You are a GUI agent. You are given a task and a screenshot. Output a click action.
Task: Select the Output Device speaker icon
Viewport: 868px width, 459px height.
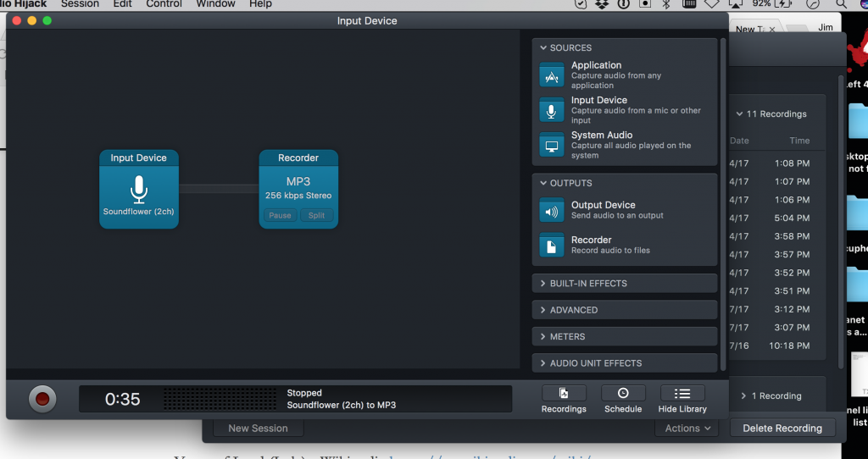[551, 210]
